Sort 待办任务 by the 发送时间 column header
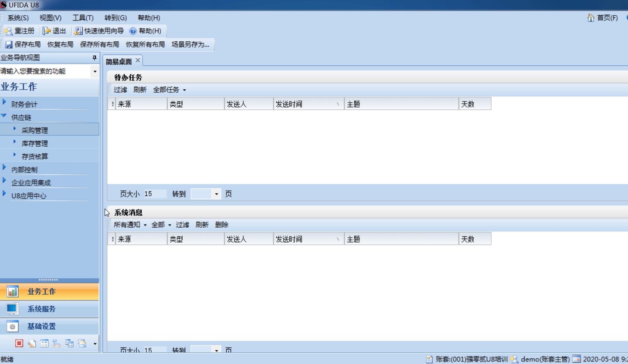The height and width of the screenshot is (364, 628). pyautogui.click(x=309, y=104)
